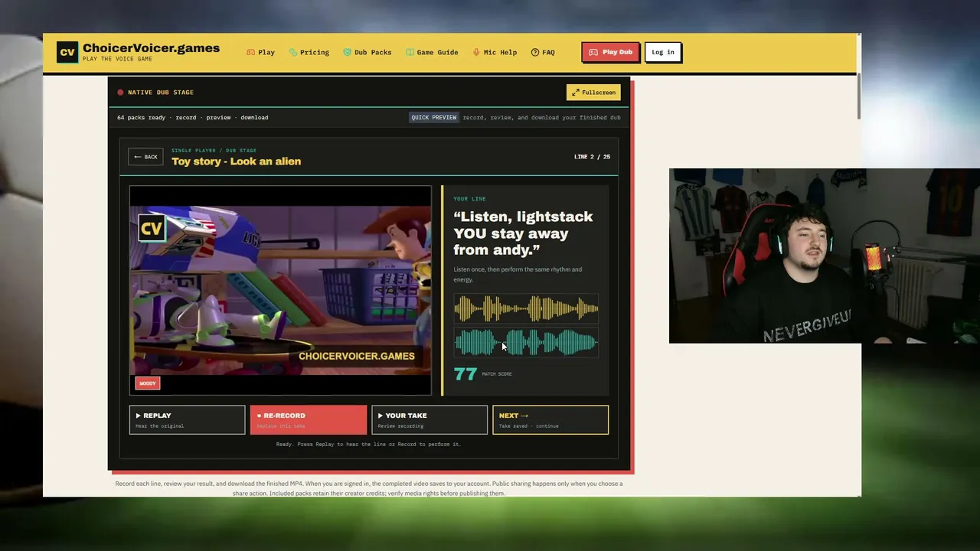Click the "LINE 2 / 25" counter
The height and width of the screenshot is (551, 980).
tap(592, 157)
